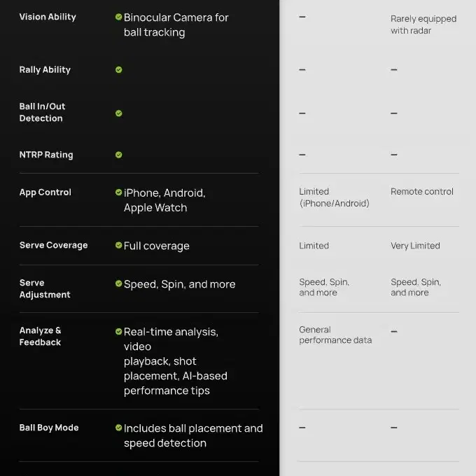
Task: Click the Limited (iPhone/Android) cell
Action: pyautogui.click(x=334, y=197)
